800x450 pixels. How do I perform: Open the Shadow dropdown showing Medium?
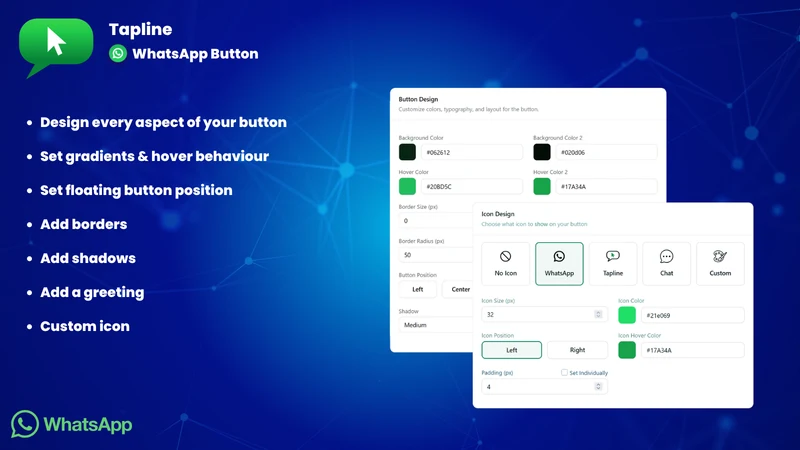tap(436, 325)
